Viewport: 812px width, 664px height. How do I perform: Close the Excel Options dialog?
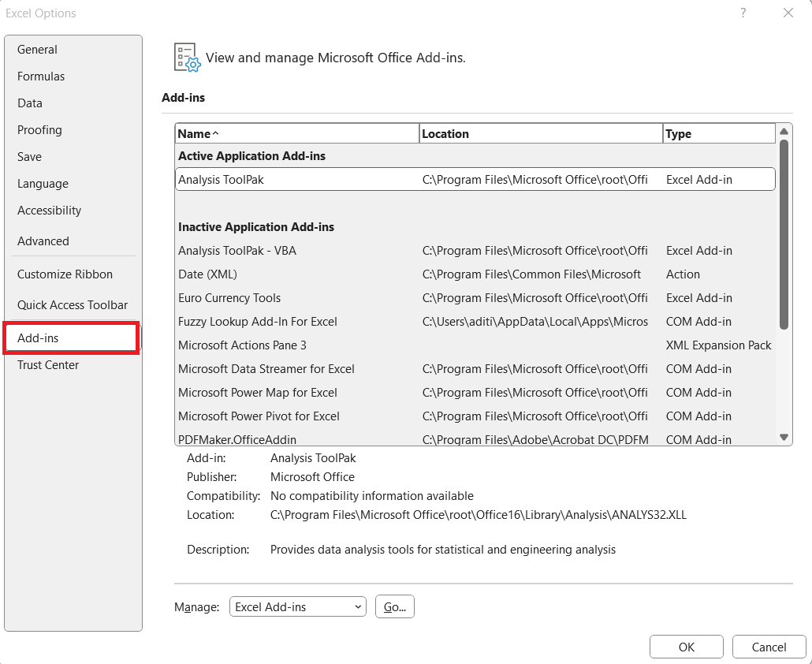pyautogui.click(x=788, y=13)
